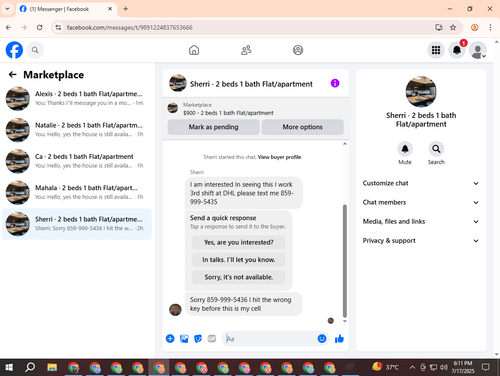This screenshot has width=500, height=376.
Task: Expand Chat members section
Action: (421, 202)
